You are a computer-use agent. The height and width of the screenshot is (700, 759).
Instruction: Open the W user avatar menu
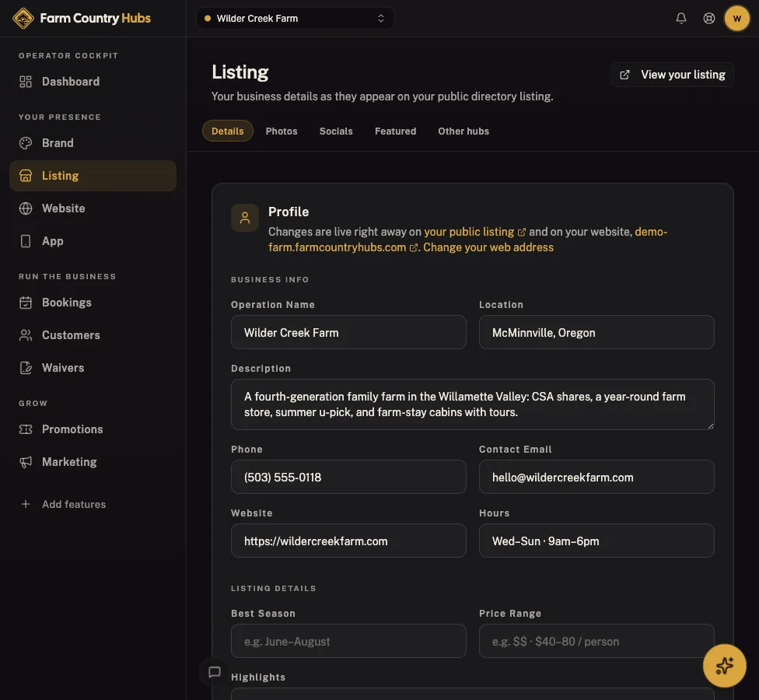736,19
